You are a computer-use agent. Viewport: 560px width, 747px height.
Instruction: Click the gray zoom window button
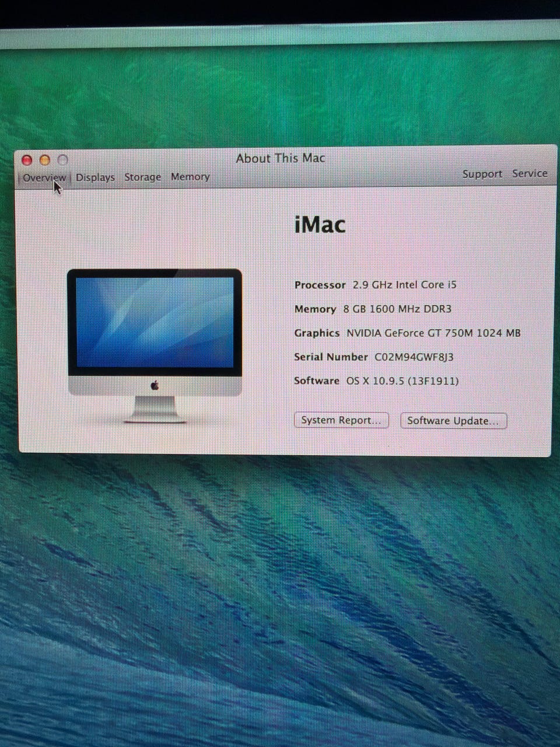63,160
